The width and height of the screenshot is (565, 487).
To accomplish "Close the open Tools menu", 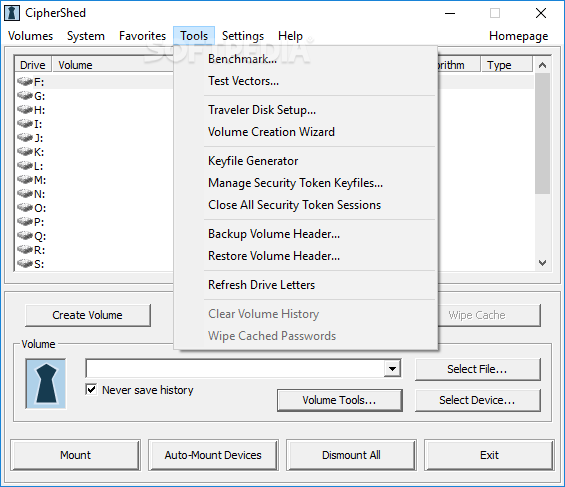I will click(x=194, y=36).
